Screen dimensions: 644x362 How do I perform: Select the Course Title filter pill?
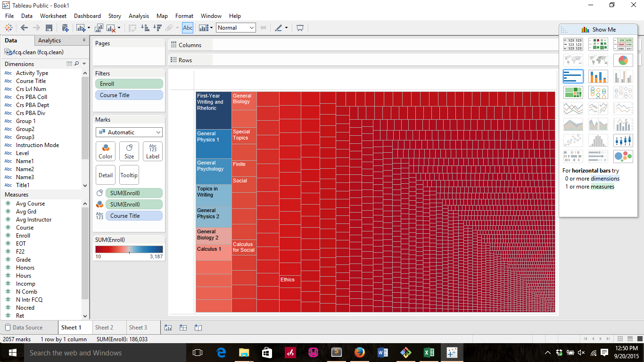(x=129, y=95)
